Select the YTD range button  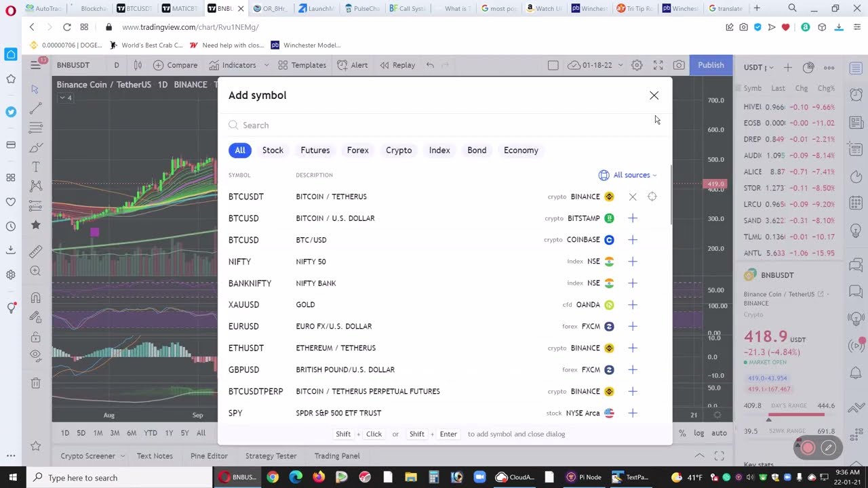tap(151, 433)
